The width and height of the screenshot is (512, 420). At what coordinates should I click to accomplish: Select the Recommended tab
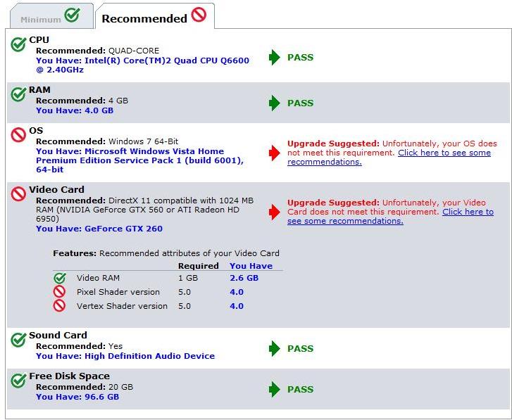coord(155,15)
